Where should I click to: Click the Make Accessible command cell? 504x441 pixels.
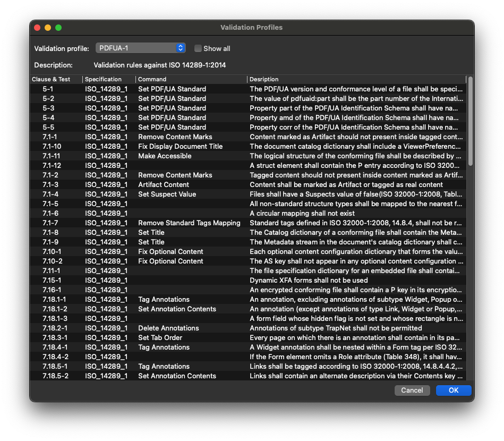tap(165, 156)
